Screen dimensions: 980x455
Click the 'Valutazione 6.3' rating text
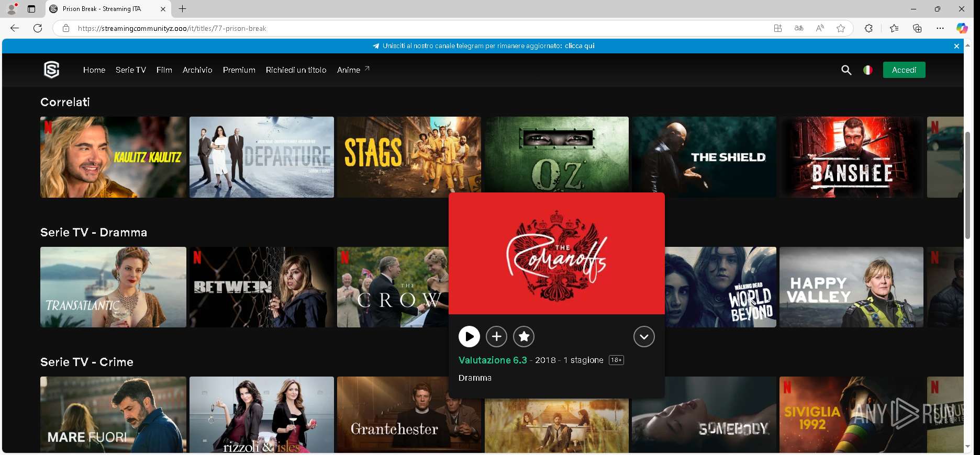tap(493, 360)
